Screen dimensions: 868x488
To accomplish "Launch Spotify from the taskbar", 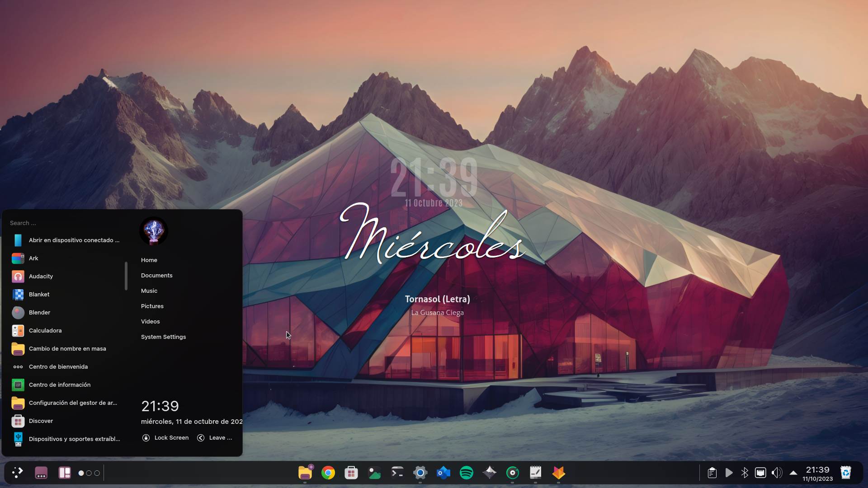I will pyautogui.click(x=466, y=473).
